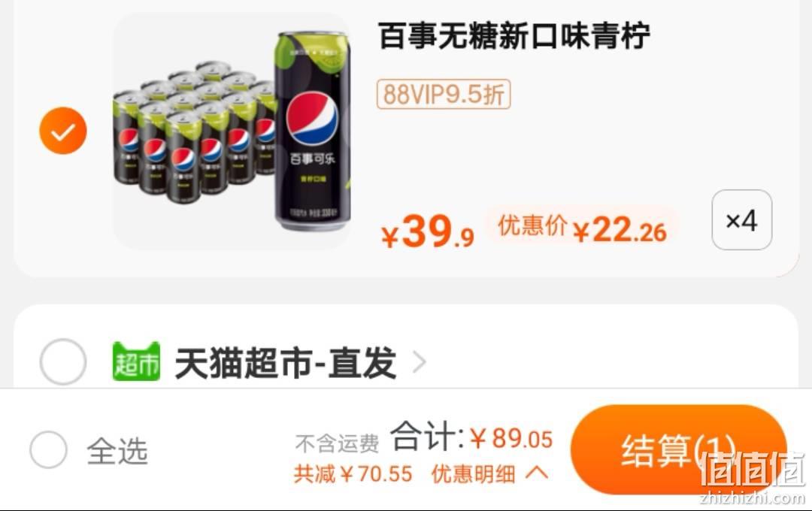The image size is (812, 511).
Task: Tap the 88VIP9.5折 discount tag
Action: (x=444, y=94)
